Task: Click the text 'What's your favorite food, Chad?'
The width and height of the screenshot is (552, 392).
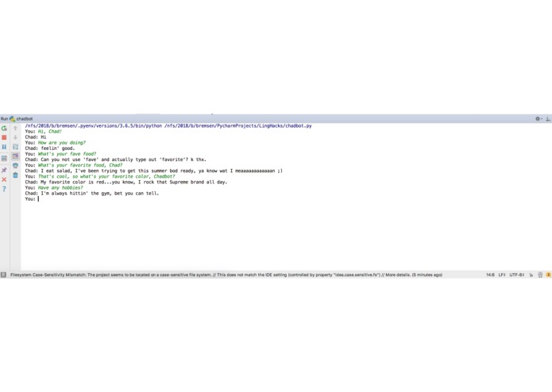Action: click(80, 165)
